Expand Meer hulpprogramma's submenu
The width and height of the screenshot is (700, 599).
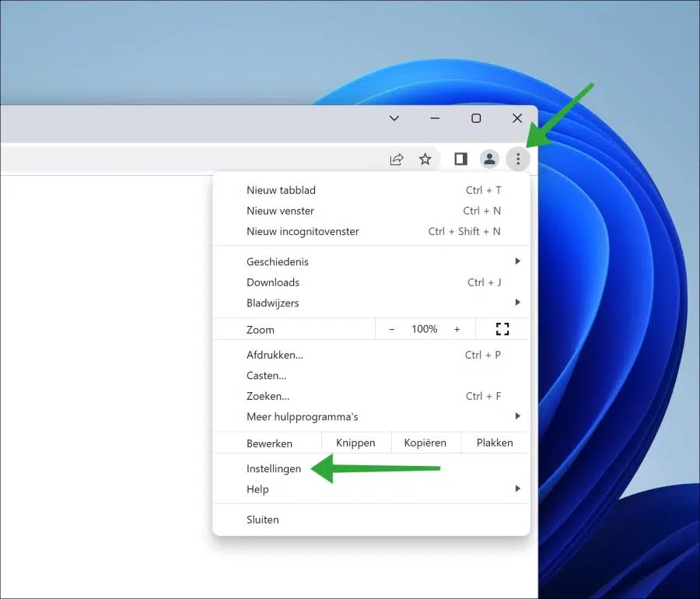click(371, 416)
